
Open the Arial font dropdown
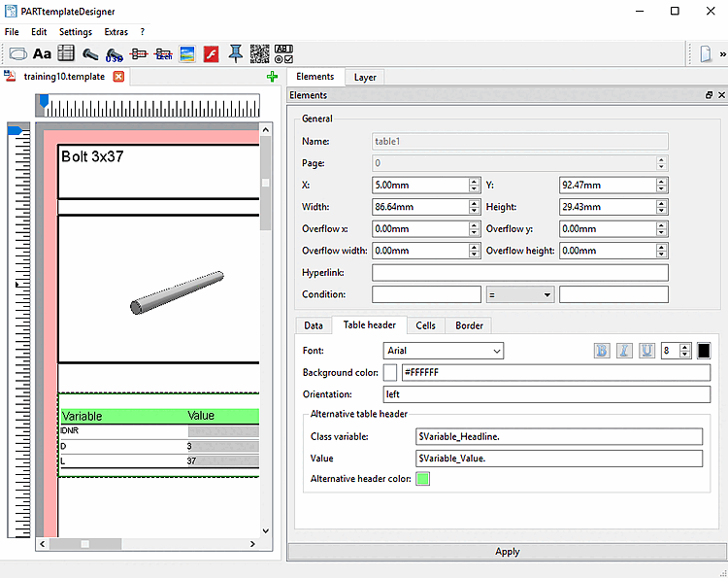pos(444,351)
